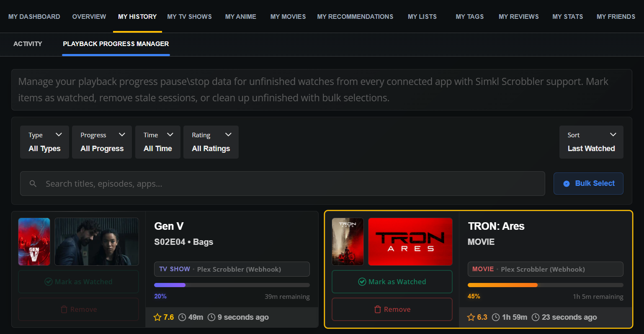Remove Gen V from playback progress

point(78,309)
